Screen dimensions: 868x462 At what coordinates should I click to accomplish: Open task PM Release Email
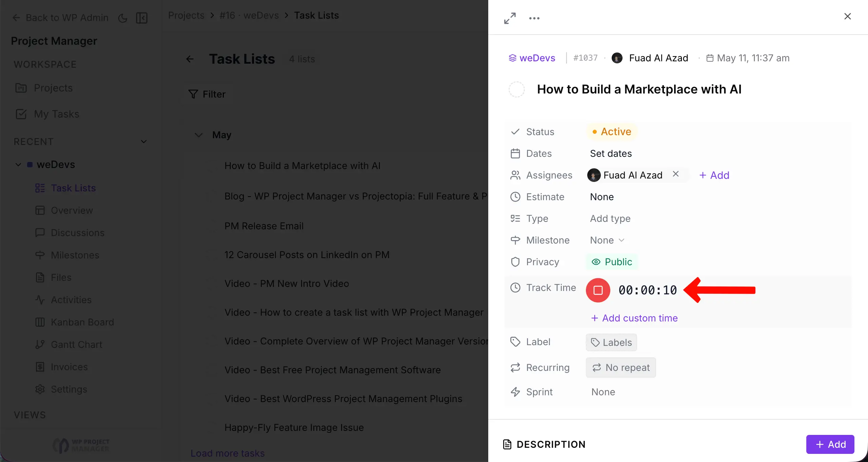pyautogui.click(x=264, y=226)
